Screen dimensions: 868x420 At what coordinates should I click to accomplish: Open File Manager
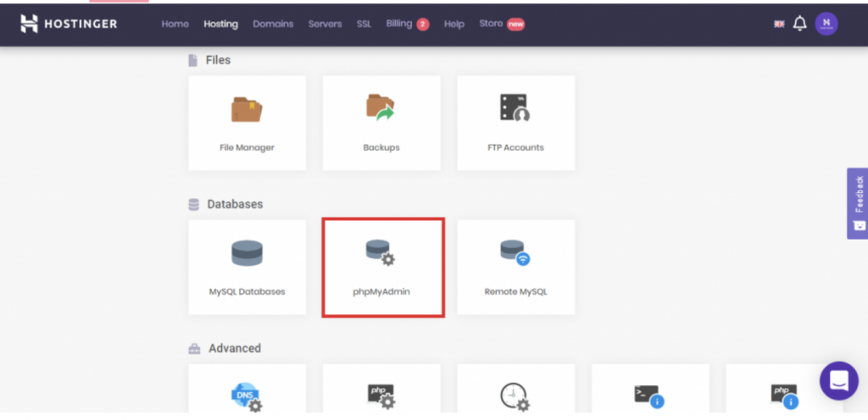(247, 123)
